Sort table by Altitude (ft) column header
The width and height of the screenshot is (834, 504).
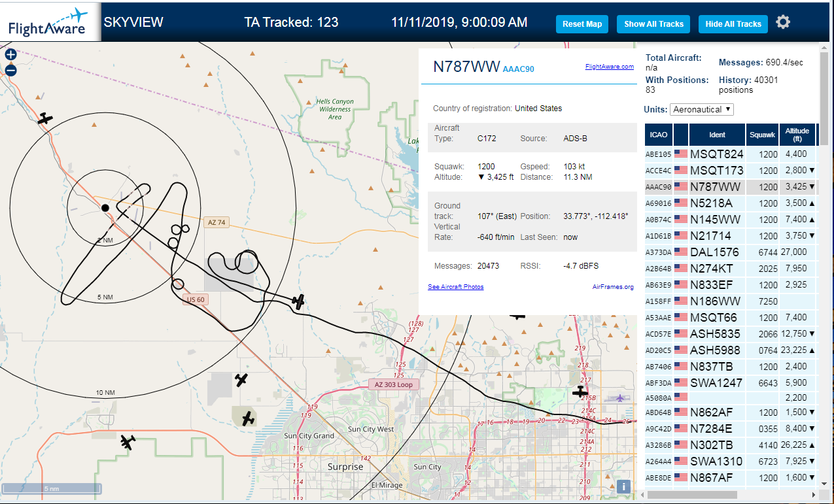coord(797,135)
